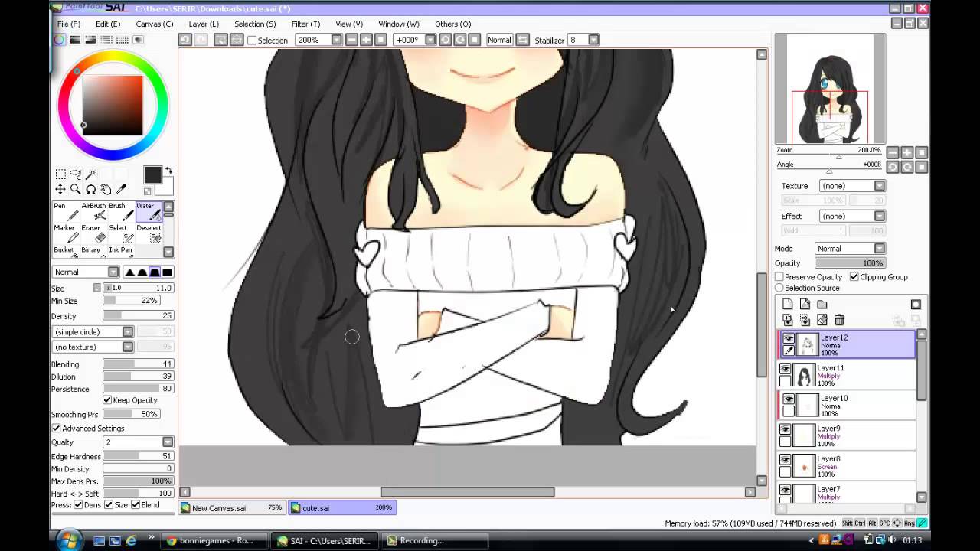The image size is (980, 551).
Task: Adjust the Density slider
Action: (x=138, y=316)
